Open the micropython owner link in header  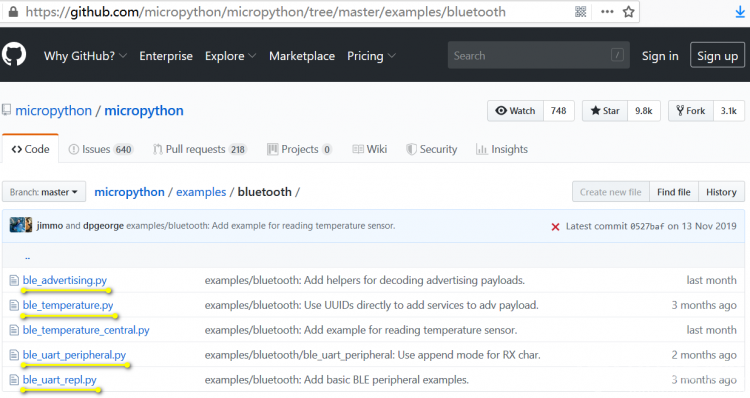click(x=54, y=111)
